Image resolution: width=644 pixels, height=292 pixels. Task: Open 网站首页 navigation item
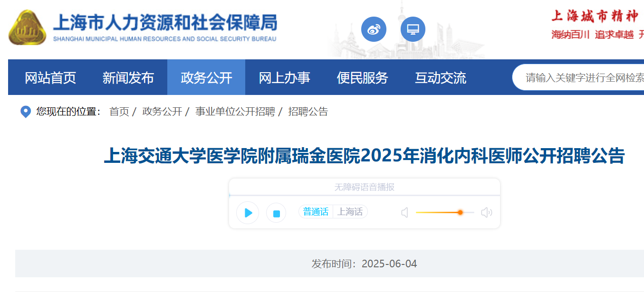50,77
